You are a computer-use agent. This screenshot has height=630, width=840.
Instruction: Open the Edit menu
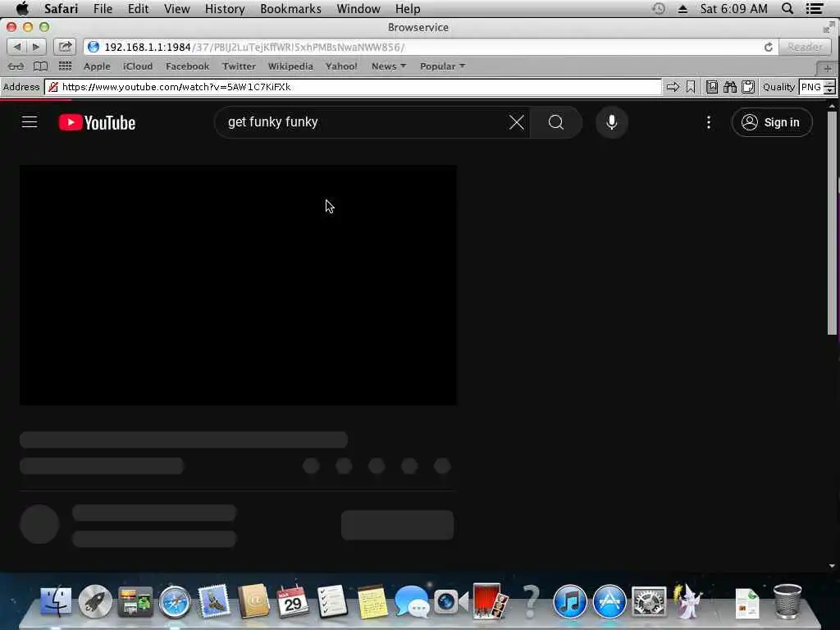(x=138, y=8)
